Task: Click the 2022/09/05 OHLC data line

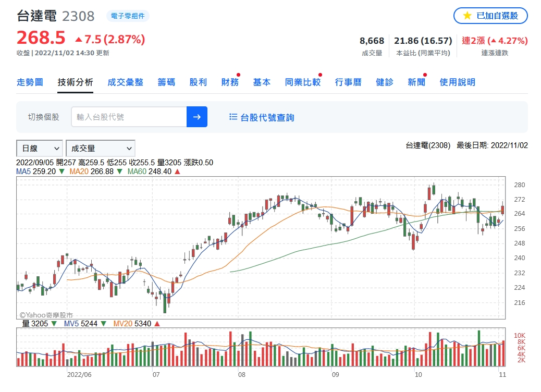Action: (115, 163)
